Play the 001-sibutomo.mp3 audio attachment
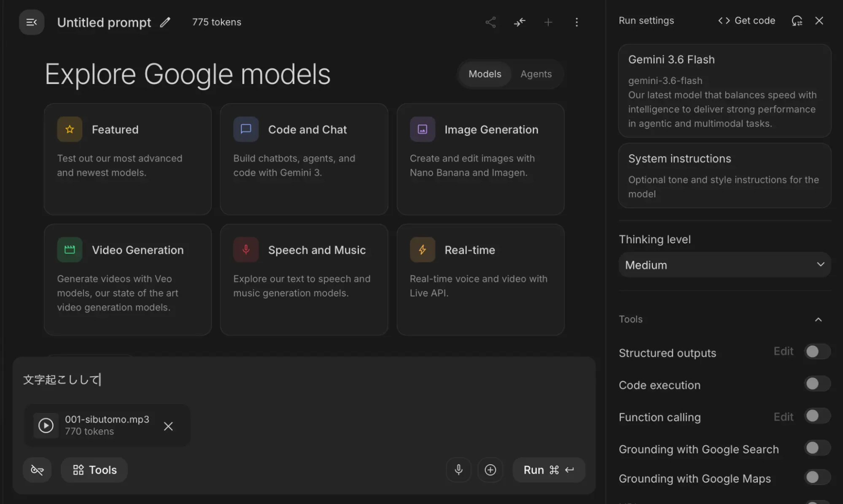 [46, 425]
